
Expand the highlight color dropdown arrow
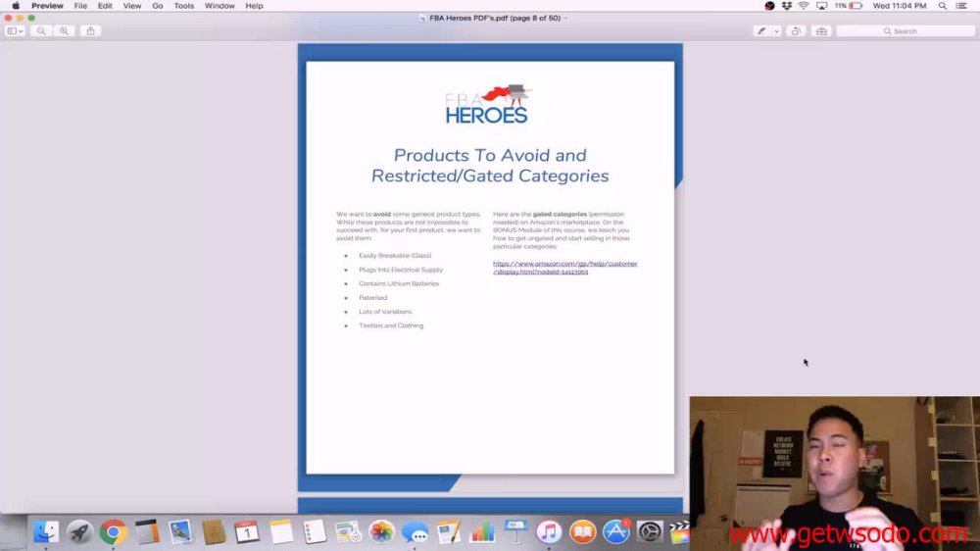(x=776, y=30)
